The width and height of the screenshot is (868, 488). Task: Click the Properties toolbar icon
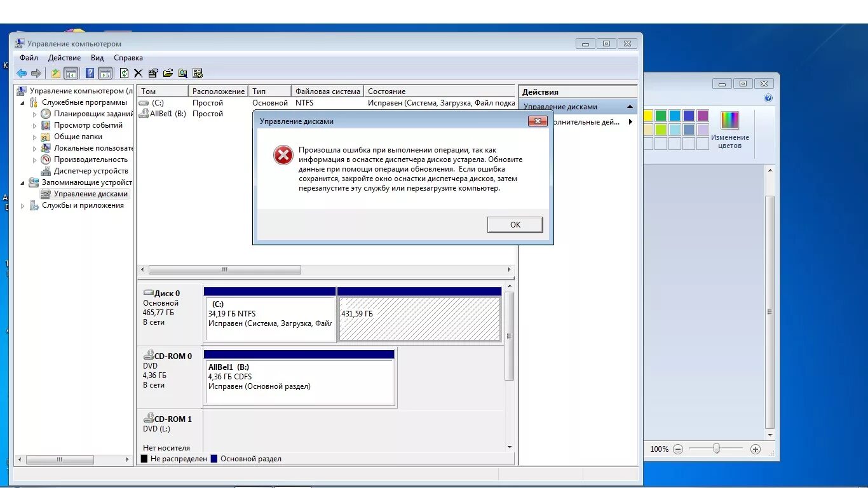click(x=153, y=74)
